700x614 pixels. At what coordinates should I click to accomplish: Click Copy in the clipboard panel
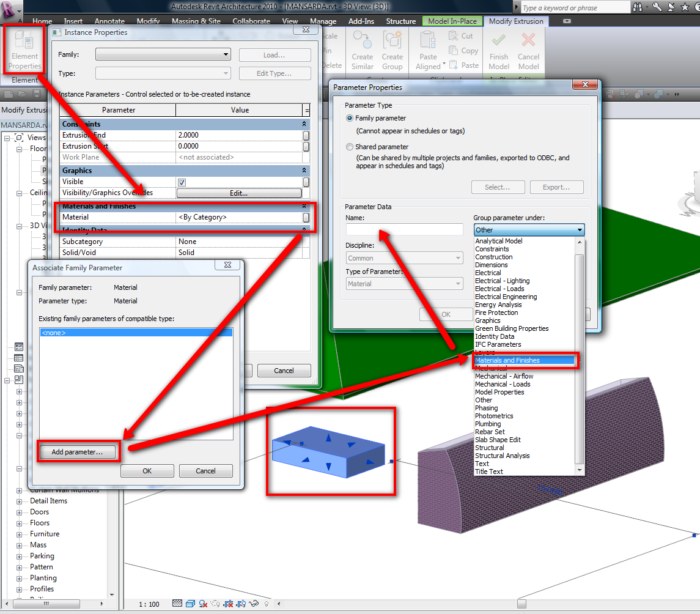pos(463,51)
